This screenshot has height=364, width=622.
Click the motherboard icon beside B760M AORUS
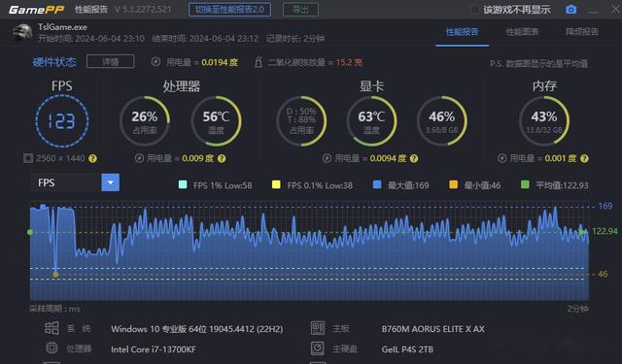click(x=318, y=328)
